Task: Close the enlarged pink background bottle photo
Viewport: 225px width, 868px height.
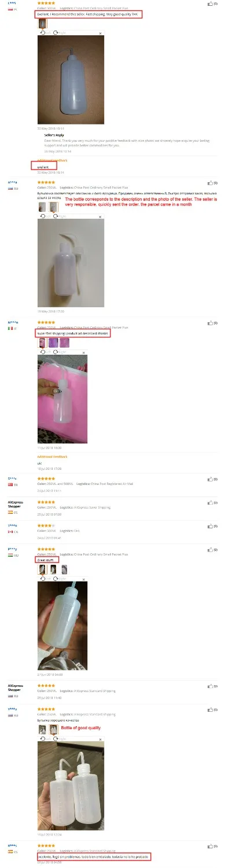Action: click(84, 351)
